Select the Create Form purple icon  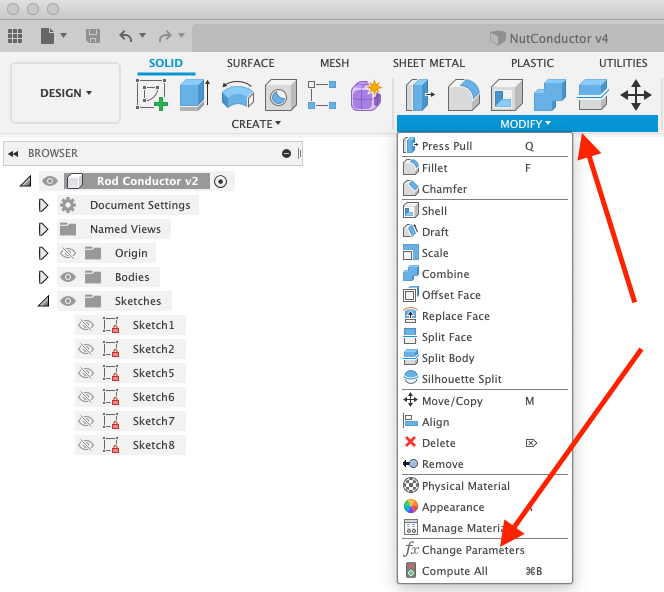click(x=366, y=95)
